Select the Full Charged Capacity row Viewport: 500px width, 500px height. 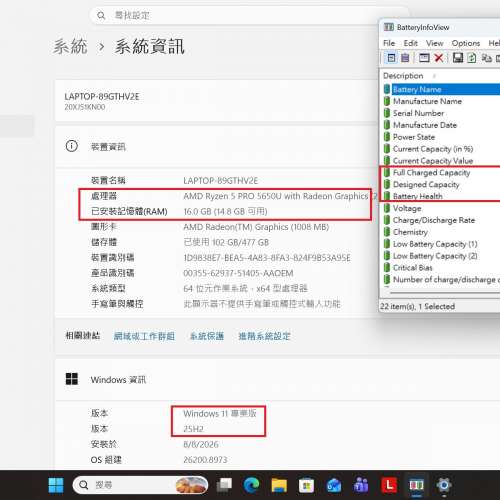(x=442, y=173)
